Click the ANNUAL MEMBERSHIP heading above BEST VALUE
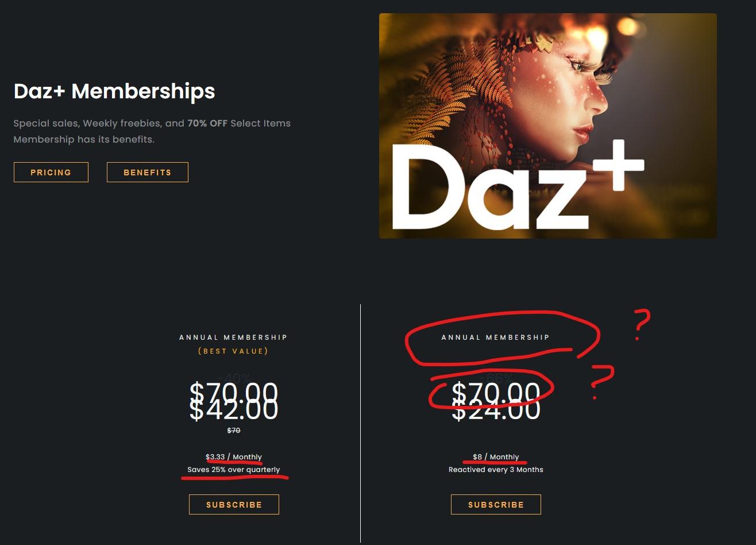The height and width of the screenshot is (545, 756). click(233, 337)
